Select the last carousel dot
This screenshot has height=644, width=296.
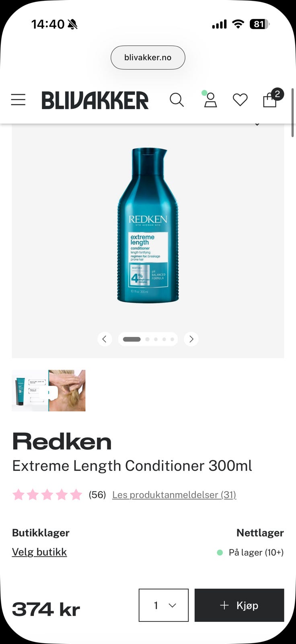pos(172,339)
